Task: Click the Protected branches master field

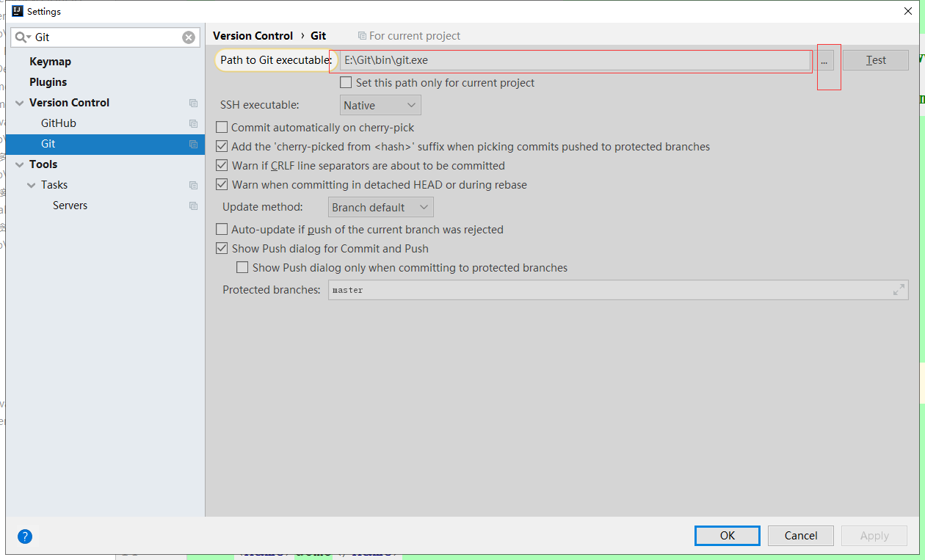Action: 618,290
